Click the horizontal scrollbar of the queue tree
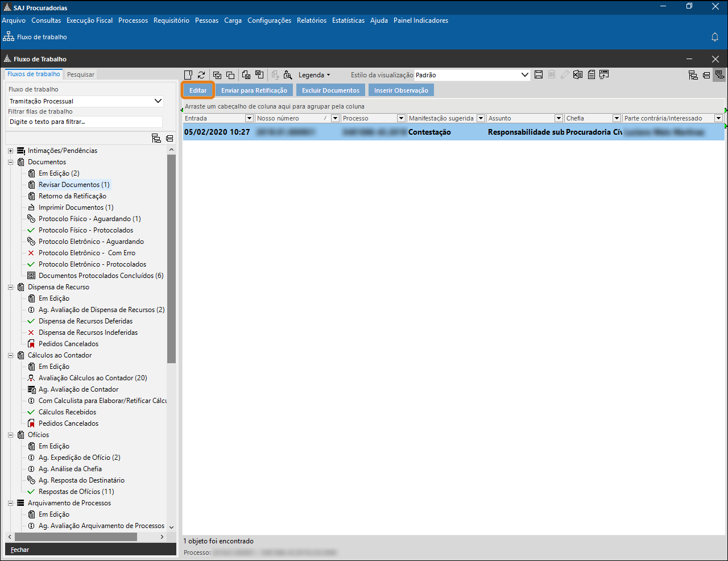The width and height of the screenshot is (728, 561). 76,537
